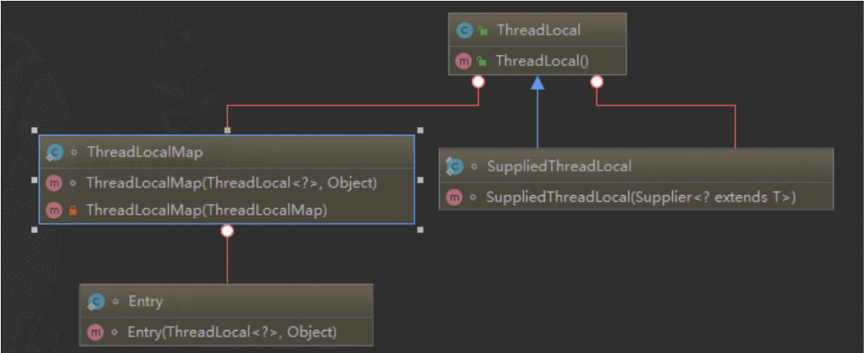Click the top-right resize handle of ThreadLocalMap
Viewport: 868px width, 353px height.
420,131
